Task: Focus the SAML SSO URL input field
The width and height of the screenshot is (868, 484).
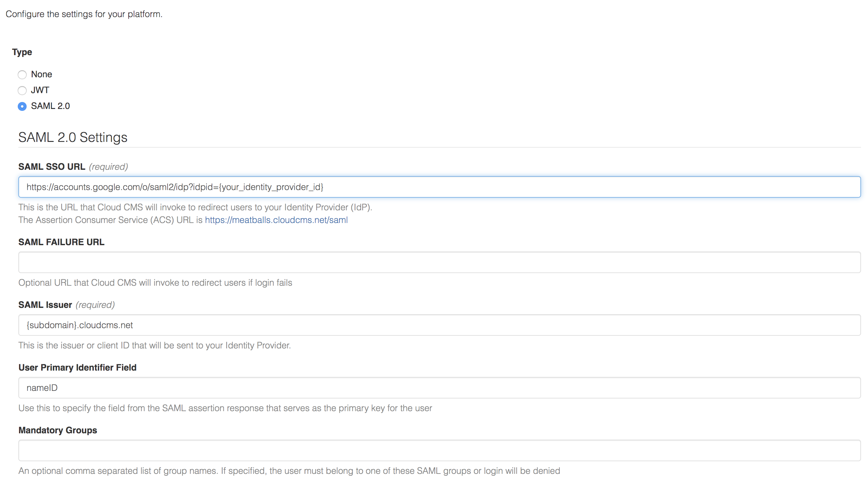Action: tap(439, 187)
